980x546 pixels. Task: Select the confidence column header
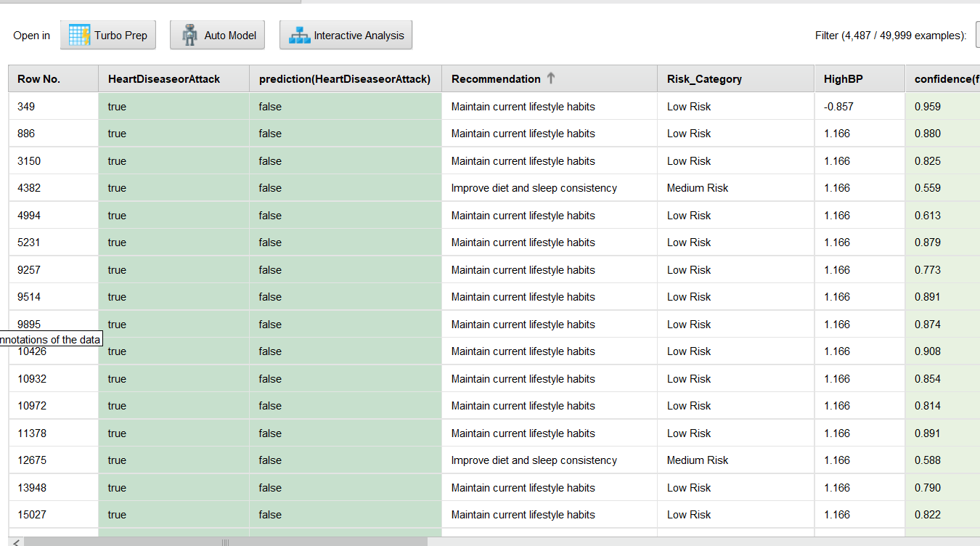[942, 78]
